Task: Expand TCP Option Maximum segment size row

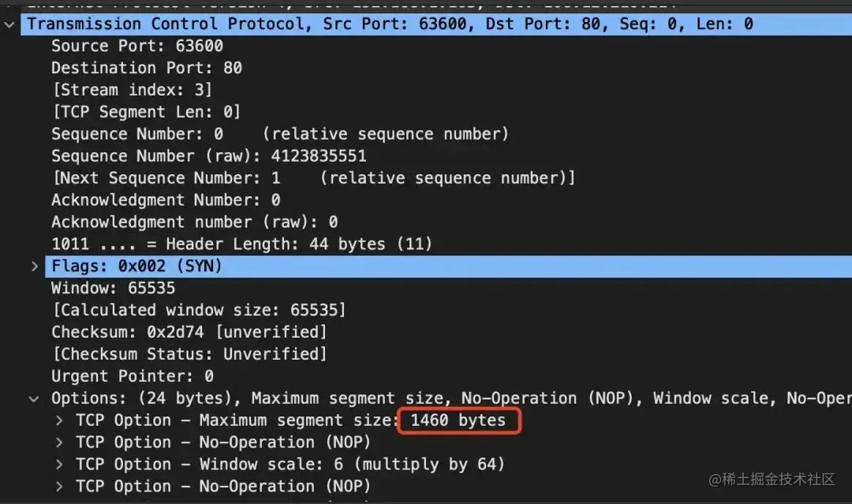Action: pyautogui.click(x=58, y=421)
